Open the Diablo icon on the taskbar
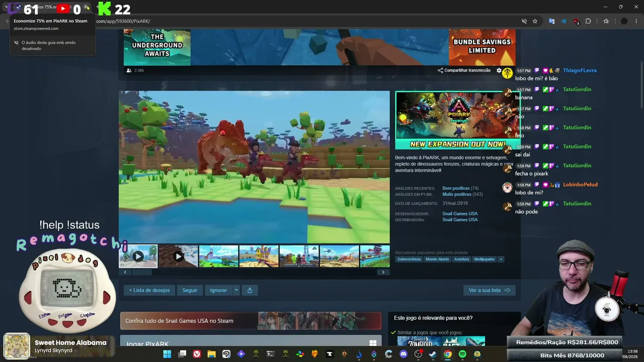644x362 pixels. tap(344, 354)
